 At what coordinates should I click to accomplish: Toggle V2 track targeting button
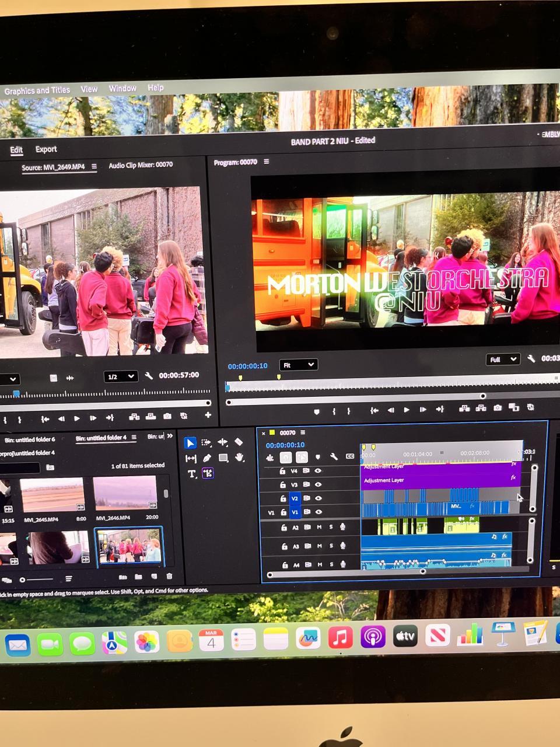click(295, 498)
